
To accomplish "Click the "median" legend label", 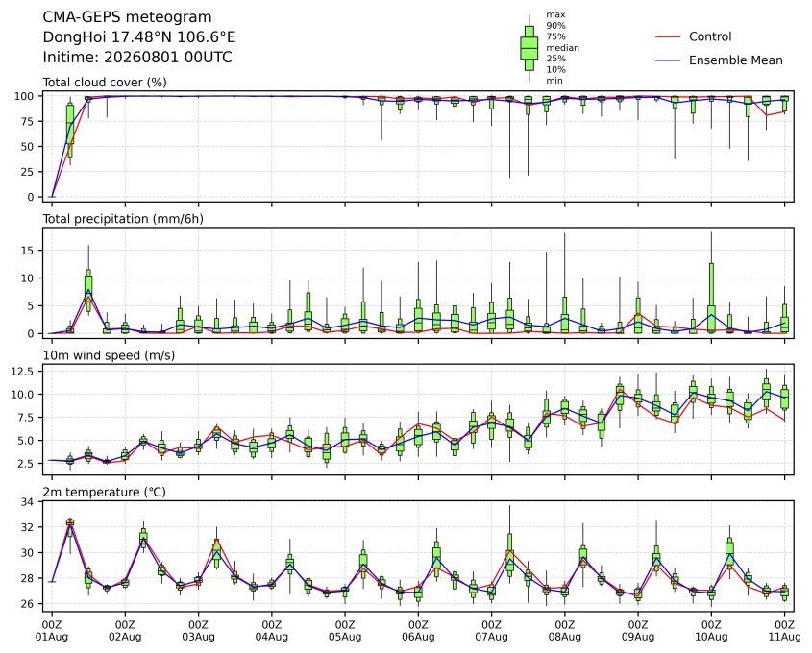I will pos(562,48).
